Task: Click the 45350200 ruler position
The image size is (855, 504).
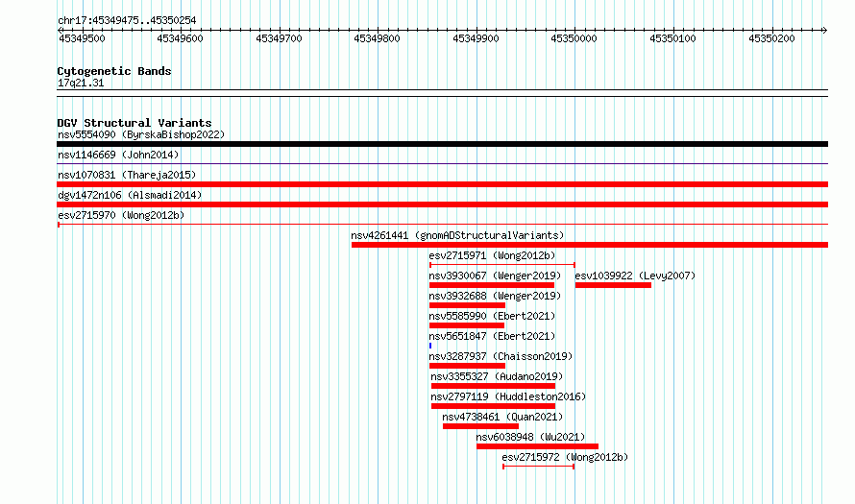Action: tap(771, 38)
